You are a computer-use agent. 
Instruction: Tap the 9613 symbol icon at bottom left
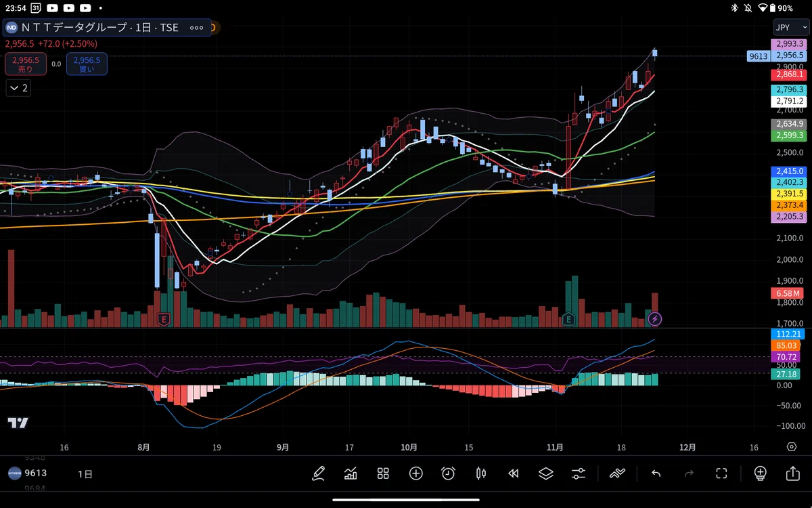point(14,473)
